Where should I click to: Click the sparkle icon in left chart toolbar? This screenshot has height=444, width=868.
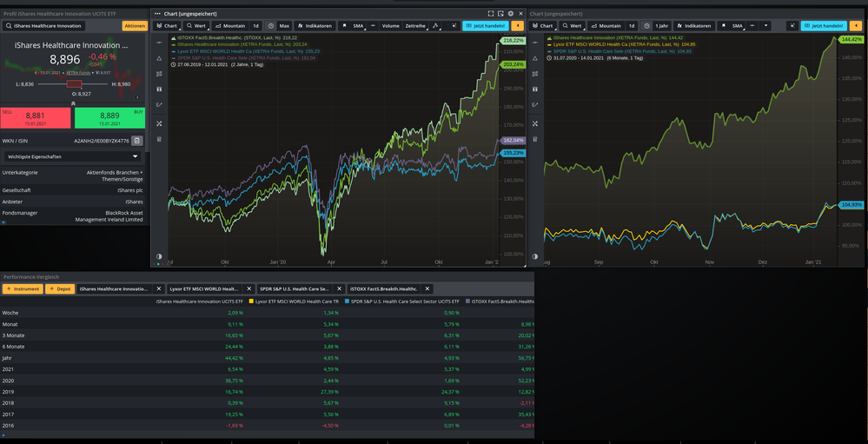[454, 25]
